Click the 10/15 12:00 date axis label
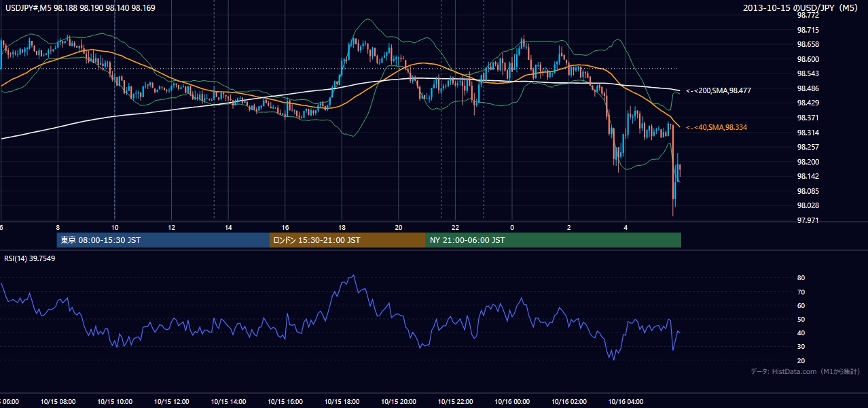Image resolution: width=868 pixels, height=408 pixels. click(x=171, y=401)
